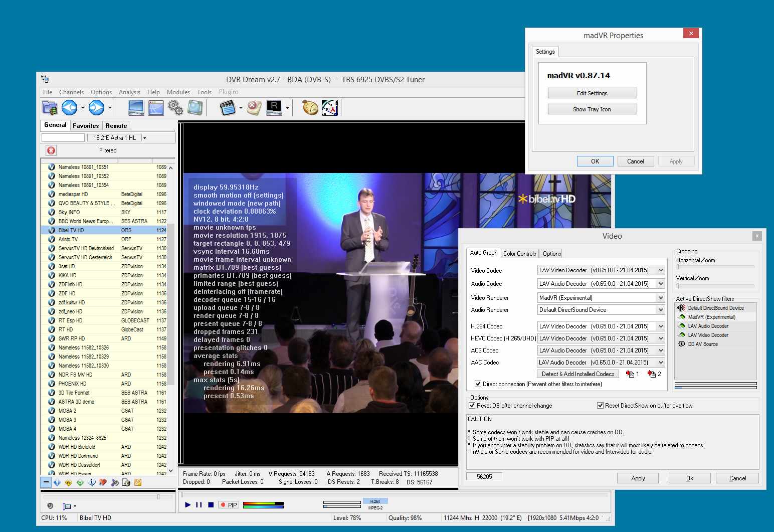The height and width of the screenshot is (532, 774).
Task: Open the stopwatch timer icon
Action: (x=310, y=107)
